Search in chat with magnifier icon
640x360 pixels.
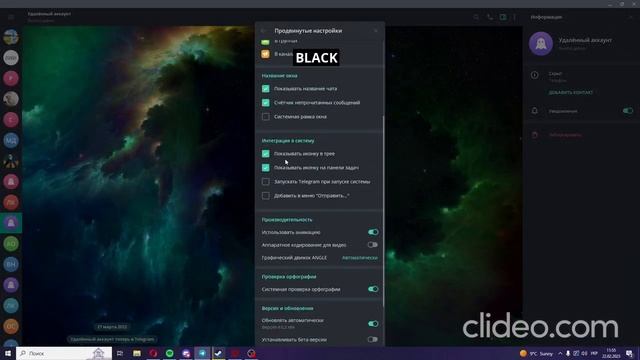point(476,17)
